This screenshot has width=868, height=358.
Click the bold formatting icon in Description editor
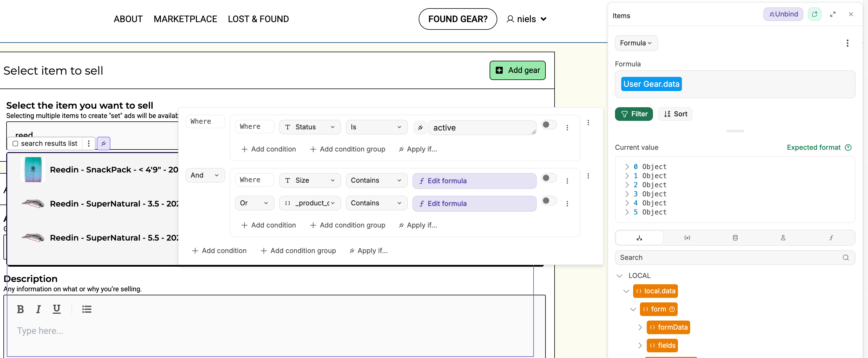point(20,309)
